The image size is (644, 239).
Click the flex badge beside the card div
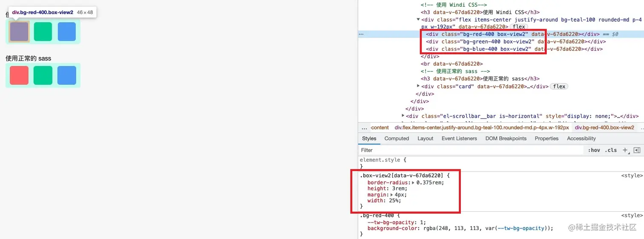pos(559,86)
